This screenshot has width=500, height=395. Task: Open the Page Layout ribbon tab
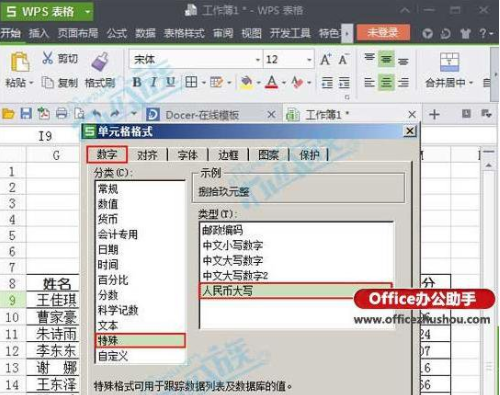tap(78, 33)
